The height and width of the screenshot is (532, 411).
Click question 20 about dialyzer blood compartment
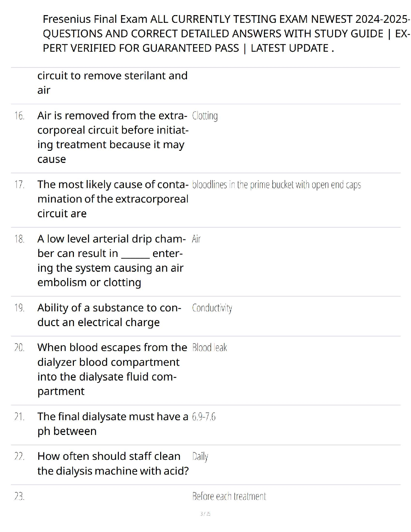(x=112, y=369)
